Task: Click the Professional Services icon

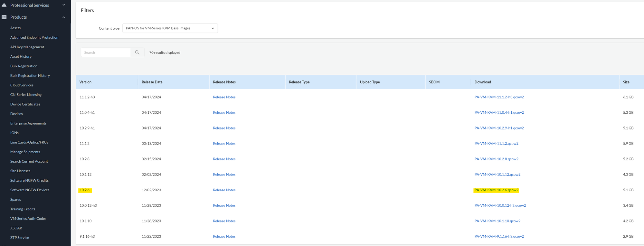Action: (4, 5)
